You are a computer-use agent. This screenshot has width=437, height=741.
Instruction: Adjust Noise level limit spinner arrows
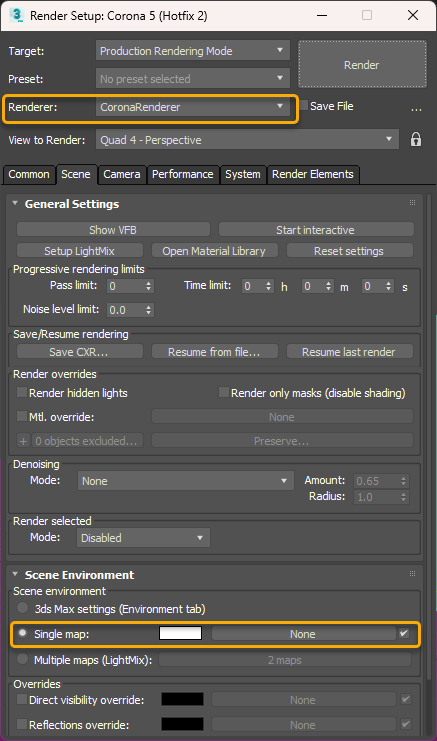point(149,310)
